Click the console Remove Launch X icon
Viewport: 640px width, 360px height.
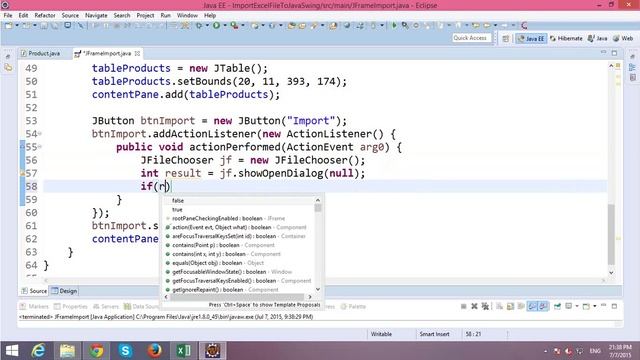tap(474, 306)
